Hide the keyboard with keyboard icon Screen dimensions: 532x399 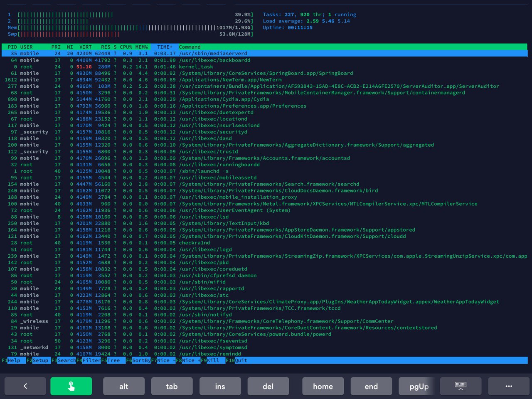point(461,386)
